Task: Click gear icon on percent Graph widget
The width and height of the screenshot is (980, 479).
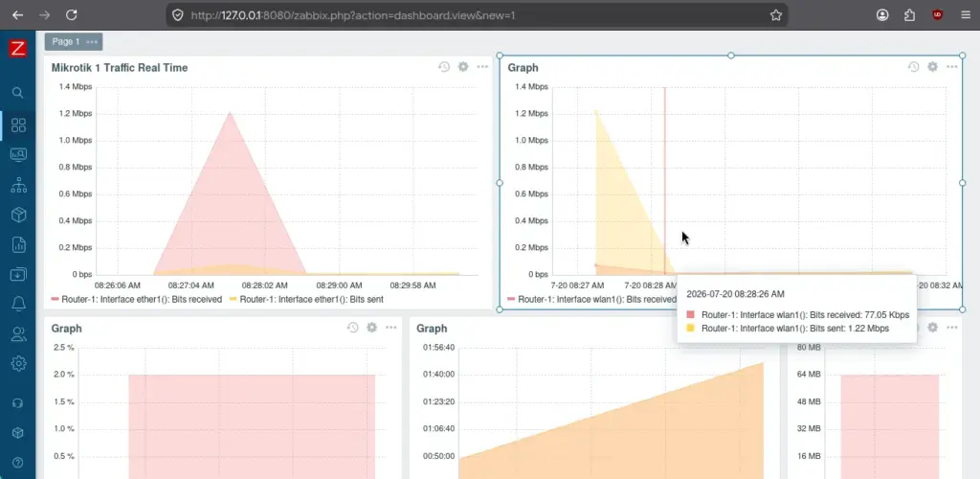Action: (372, 327)
